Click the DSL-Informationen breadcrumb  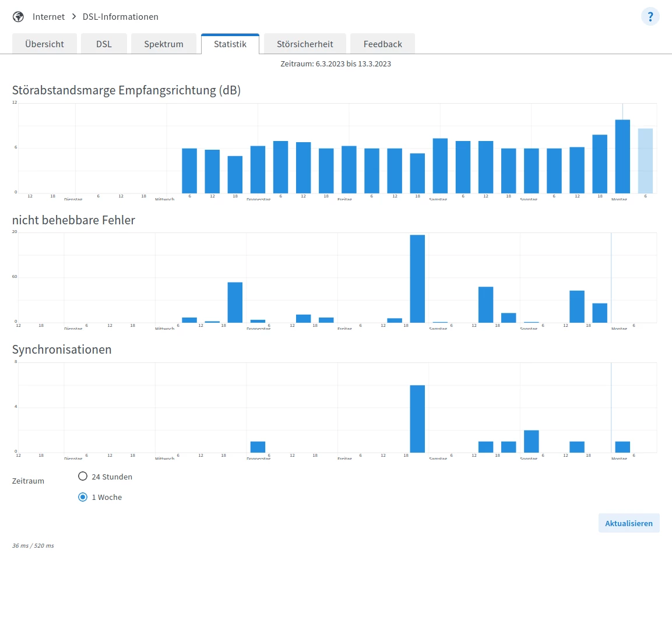(x=121, y=17)
